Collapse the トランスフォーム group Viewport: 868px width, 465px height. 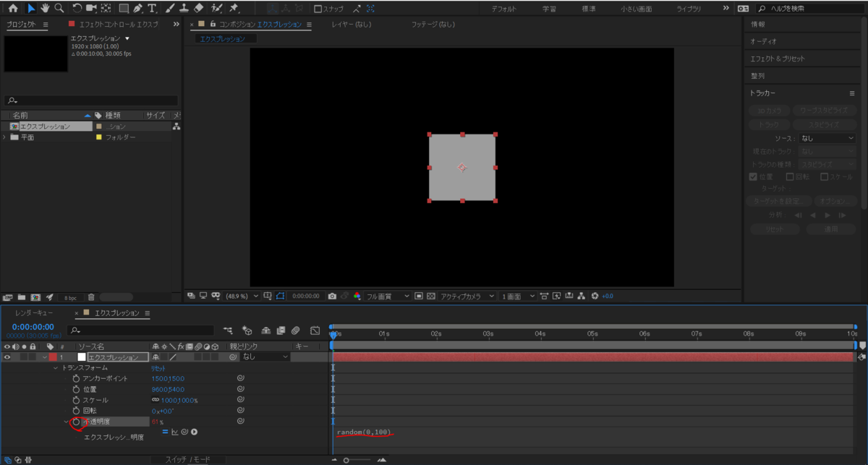[x=55, y=367]
